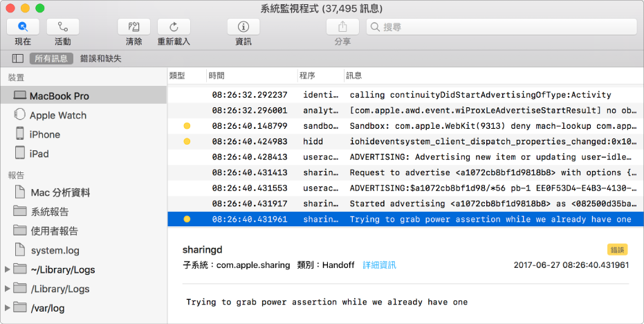Expand the ~/Library/Logs disclosure triangle
Image resolution: width=644 pixels, height=324 pixels.
click(7, 270)
